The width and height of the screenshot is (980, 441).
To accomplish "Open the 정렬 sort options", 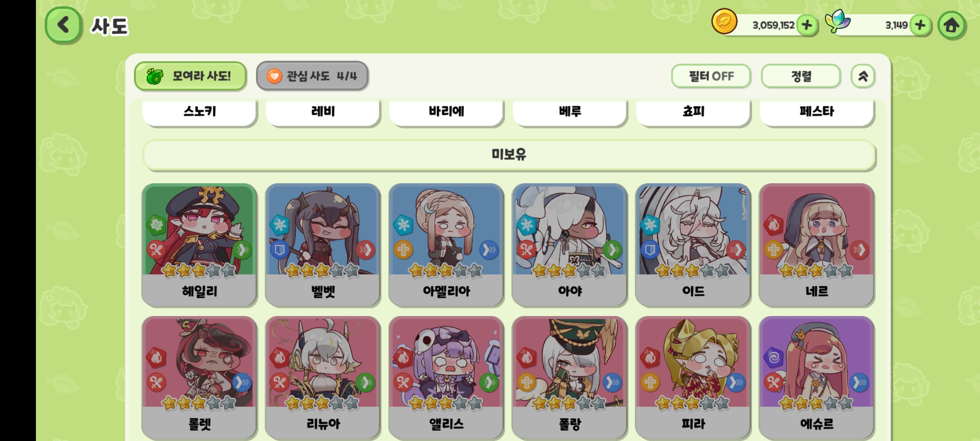I will [801, 76].
